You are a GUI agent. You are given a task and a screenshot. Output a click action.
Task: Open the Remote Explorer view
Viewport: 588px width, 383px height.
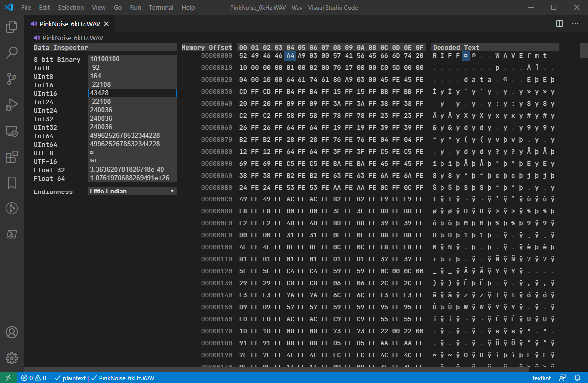click(x=11, y=131)
